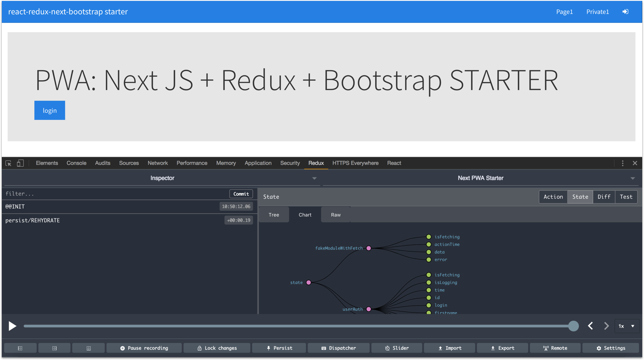Toggle Lock changes
644x360 pixels.
[217, 348]
